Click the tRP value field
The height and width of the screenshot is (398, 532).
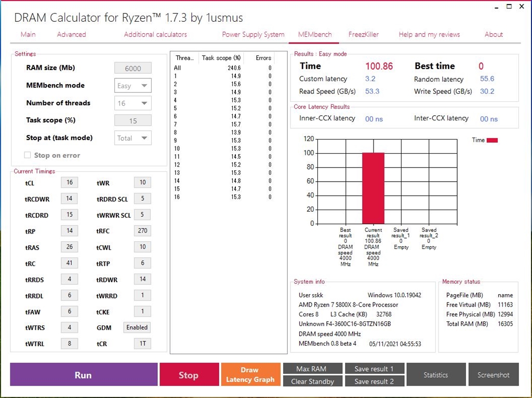(x=69, y=230)
